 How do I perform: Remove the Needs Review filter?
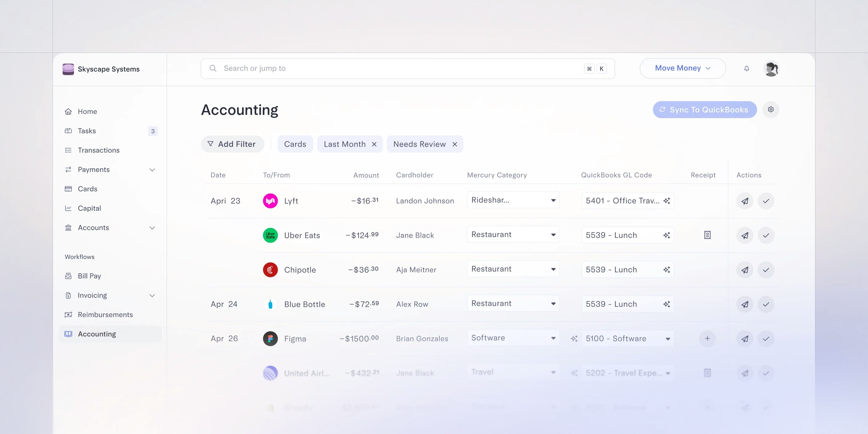point(455,144)
